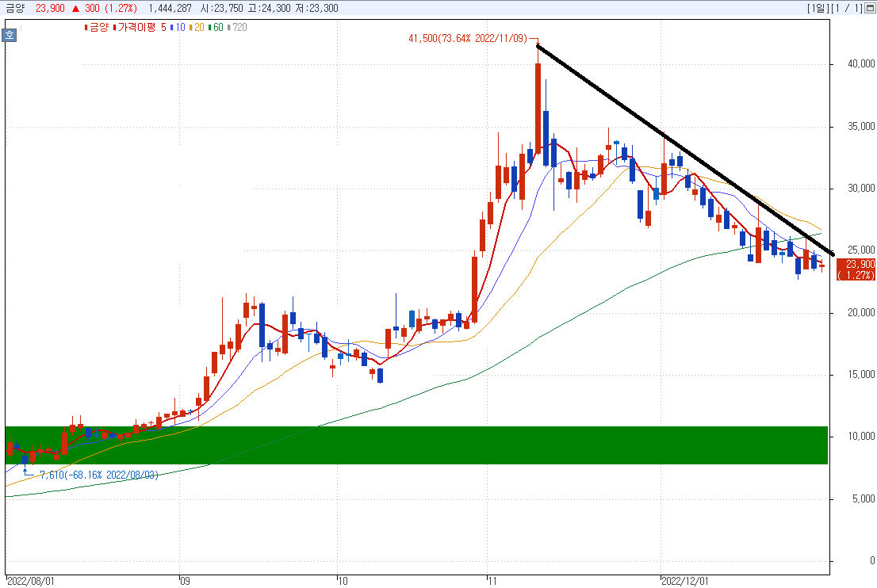Click the [1일] period indicator
Image resolution: width=877 pixels, height=588 pixels.
tap(818, 9)
